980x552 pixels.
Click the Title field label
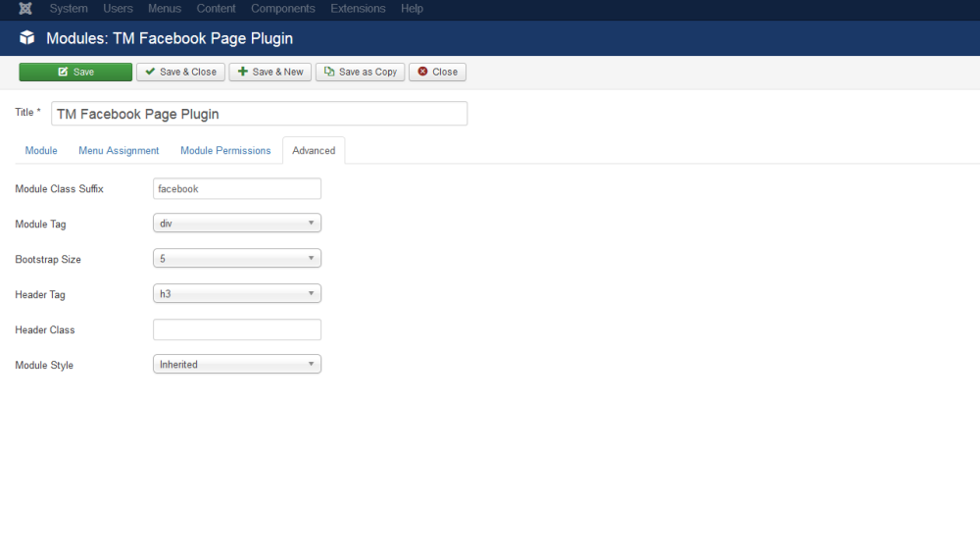(x=27, y=113)
